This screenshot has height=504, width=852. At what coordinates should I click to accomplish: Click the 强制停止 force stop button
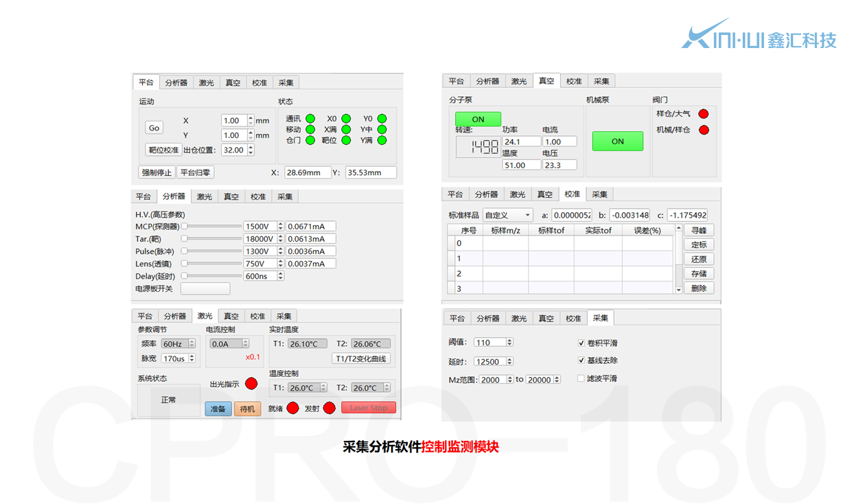point(157,172)
